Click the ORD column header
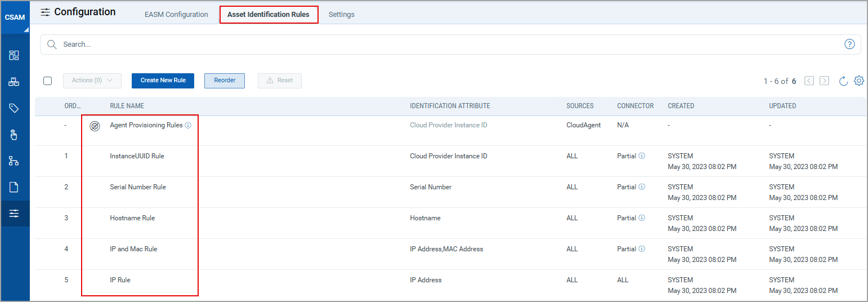868x302 pixels. click(x=73, y=106)
